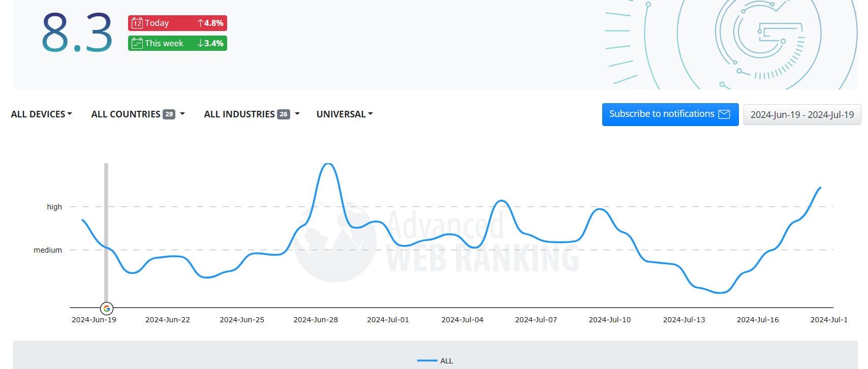
Task: Click the down arrow beside 3.4%
Action: click(200, 43)
